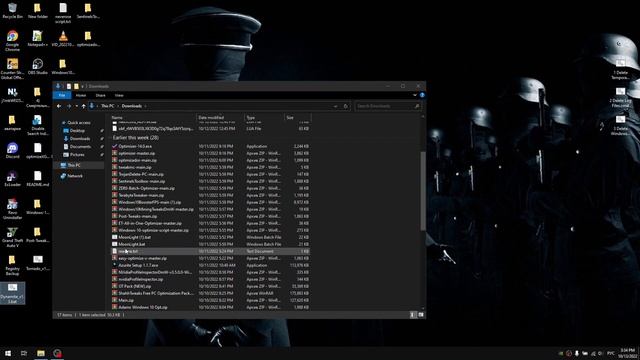Select optimizer-master.zip in the list
This screenshot has height=360, width=640.
(137, 153)
